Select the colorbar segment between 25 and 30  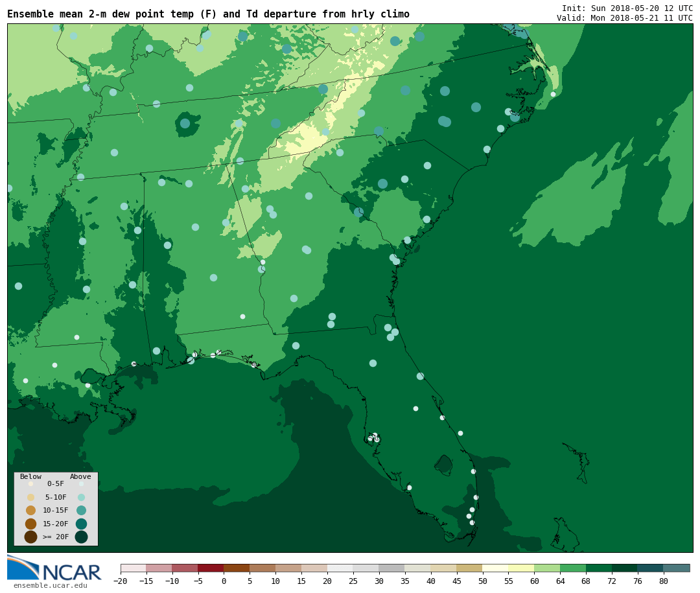pos(366,568)
